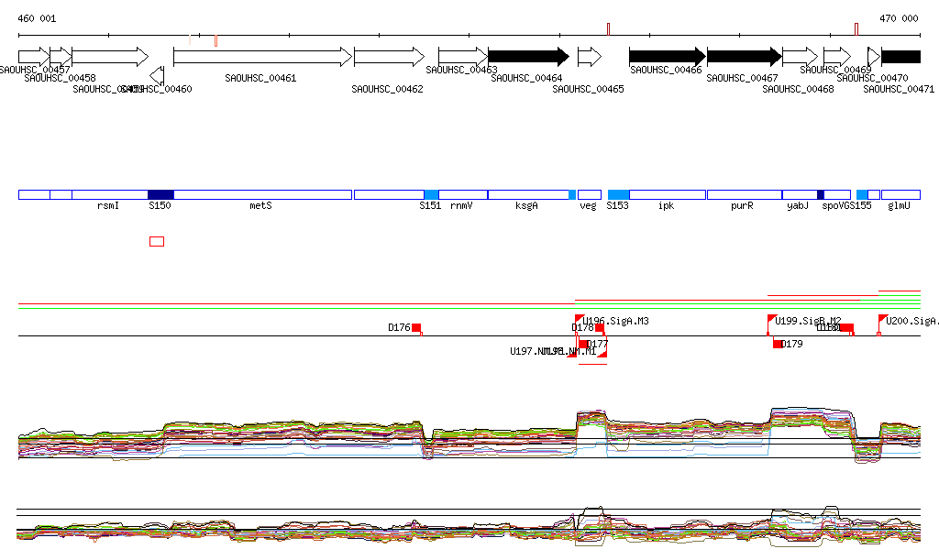The image size is (939, 560).
Task: Select the U199.SigA.M2 promoter flag
Action: (771, 320)
